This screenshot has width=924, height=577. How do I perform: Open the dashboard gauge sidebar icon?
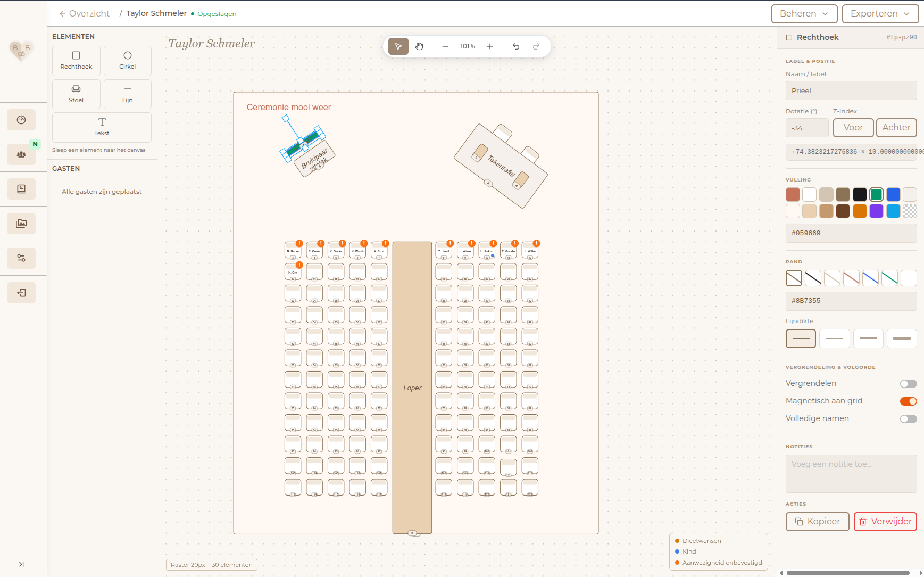[21, 120]
